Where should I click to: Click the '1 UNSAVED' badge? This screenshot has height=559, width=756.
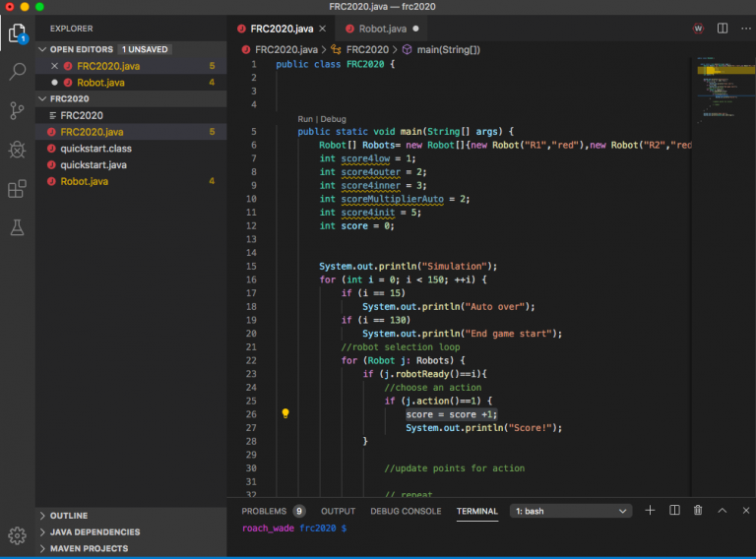coord(145,49)
